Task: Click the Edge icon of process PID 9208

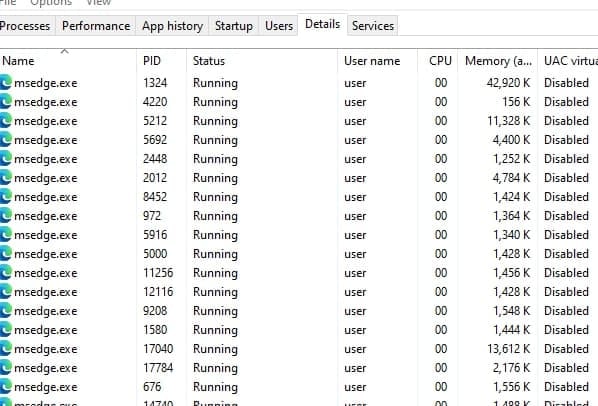Action: (6, 311)
